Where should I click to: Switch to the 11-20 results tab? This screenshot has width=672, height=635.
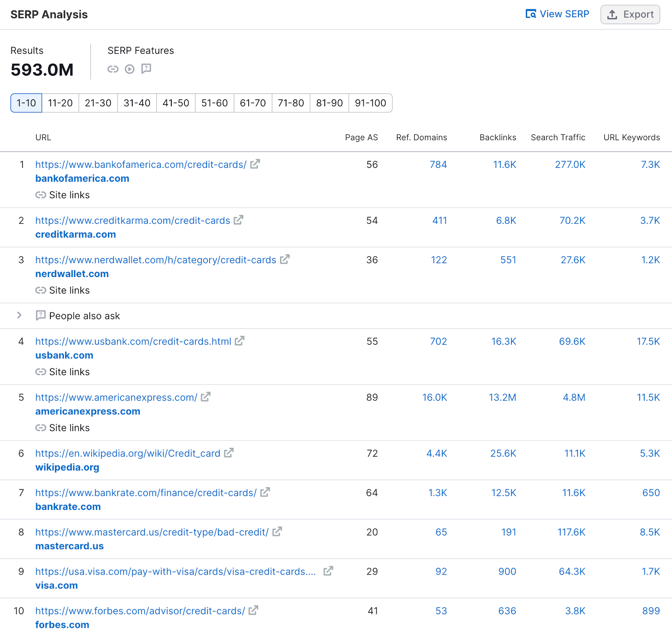point(60,103)
